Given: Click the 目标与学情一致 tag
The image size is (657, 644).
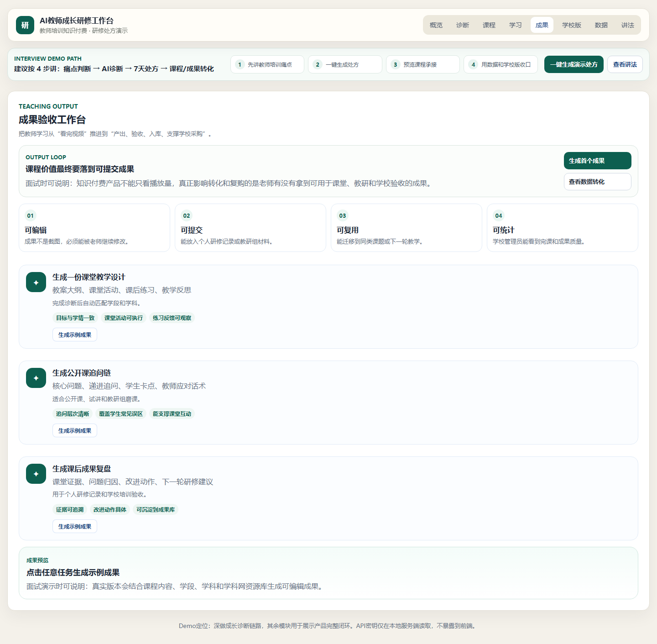Looking at the screenshot, I should 75,318.
